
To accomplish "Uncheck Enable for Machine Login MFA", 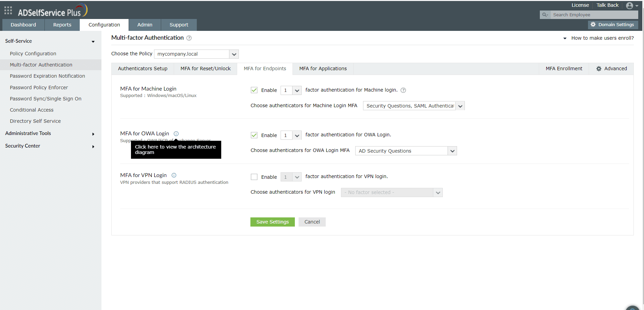I will [254, 90].
